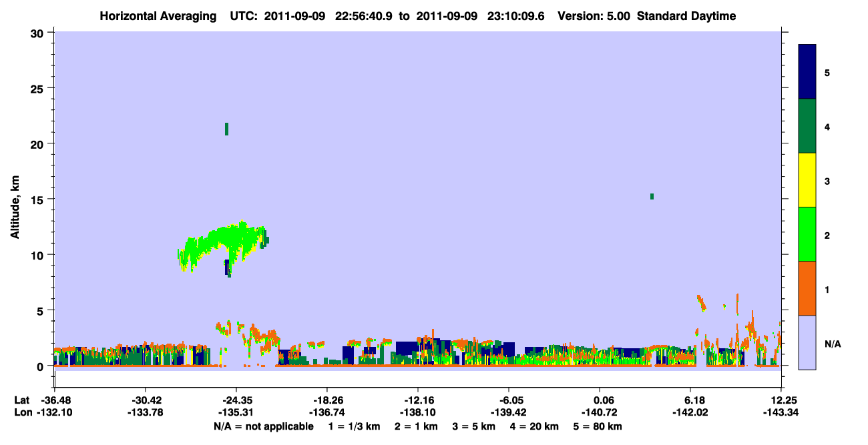Image resolution: width=868 pixels, height=445 pixels.
Task: Click the '2 = 1 km' legend entry
Action: coord(417,426)
